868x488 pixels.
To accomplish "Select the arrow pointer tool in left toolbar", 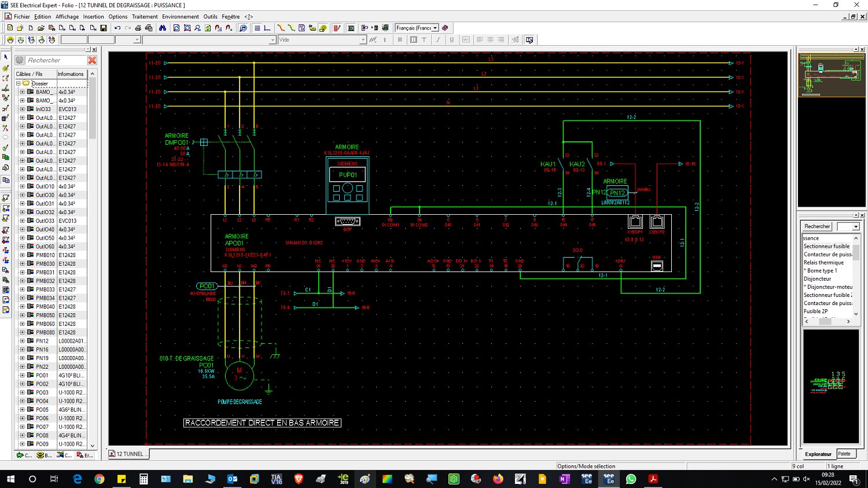I will coord(6,57).
